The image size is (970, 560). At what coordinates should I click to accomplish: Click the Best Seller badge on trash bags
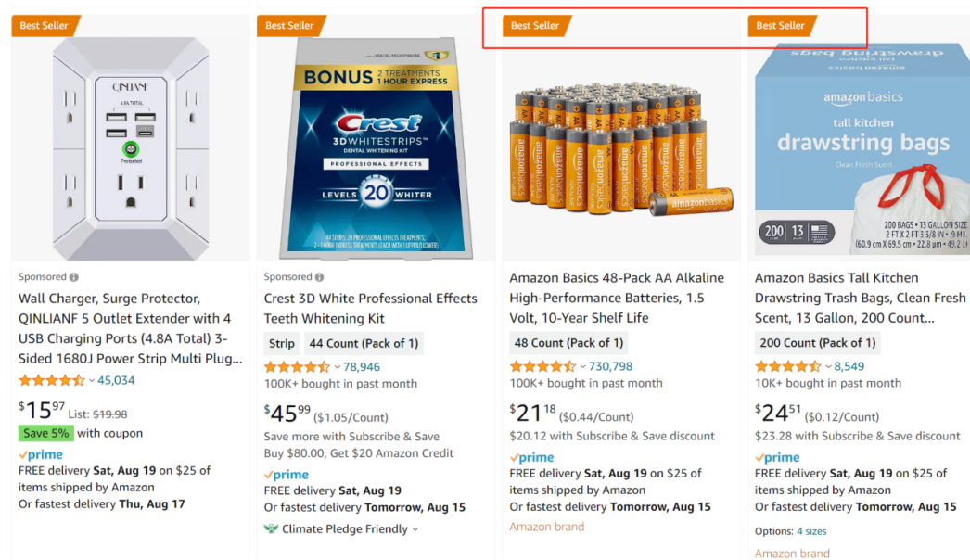780,26
